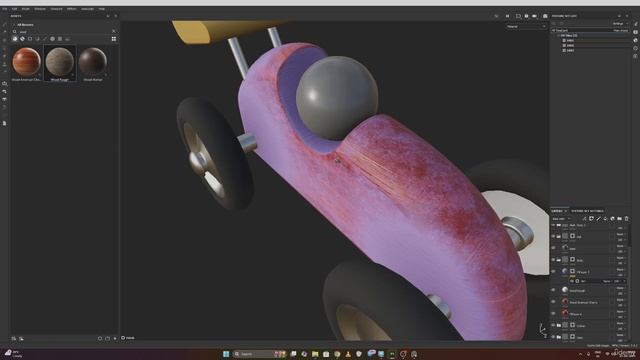Toggle visibility of Wood American Cherry layer
640x360 pixels.
pyautogui.click(x=553, y=302)
